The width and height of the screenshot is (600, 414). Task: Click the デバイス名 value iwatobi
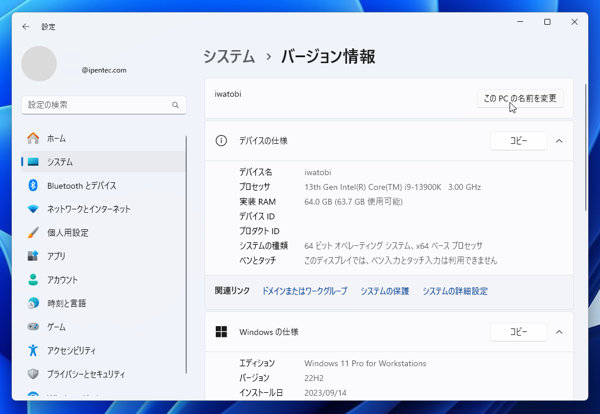pyautogui.click(x=318, y=173)
